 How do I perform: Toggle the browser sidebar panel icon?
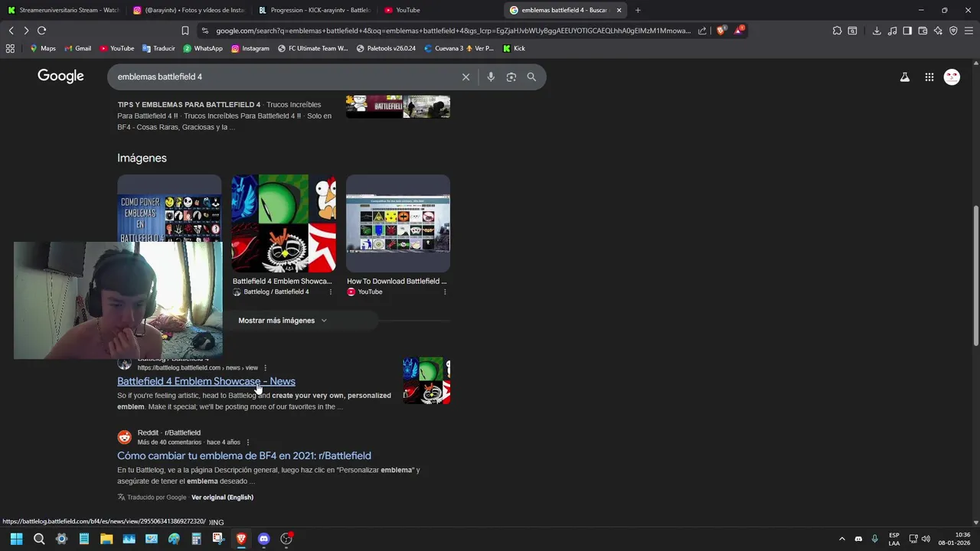click(907, 31)
